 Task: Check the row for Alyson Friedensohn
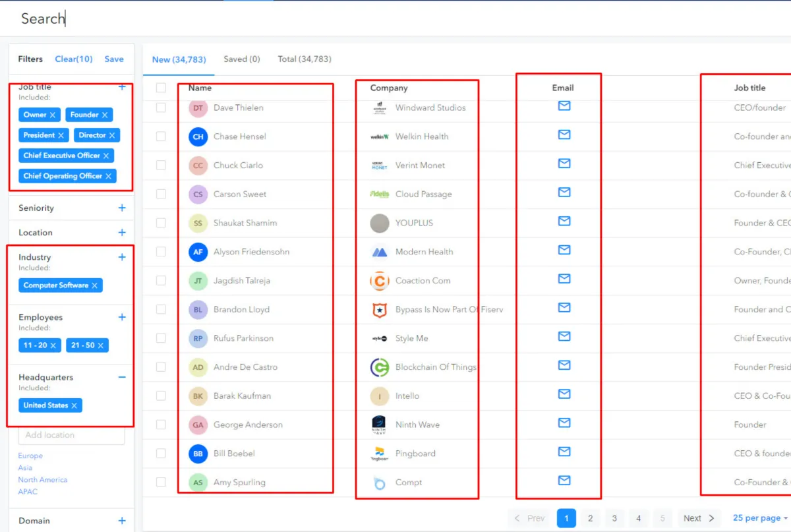coord(161,252)
